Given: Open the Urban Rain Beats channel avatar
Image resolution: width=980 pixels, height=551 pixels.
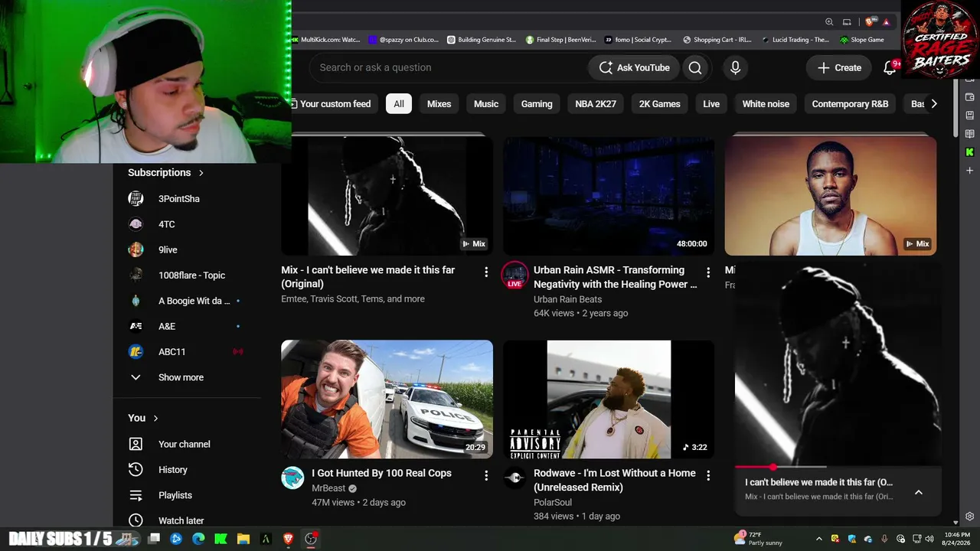Looking at the screenshot, I should click(x=514, y=275).
